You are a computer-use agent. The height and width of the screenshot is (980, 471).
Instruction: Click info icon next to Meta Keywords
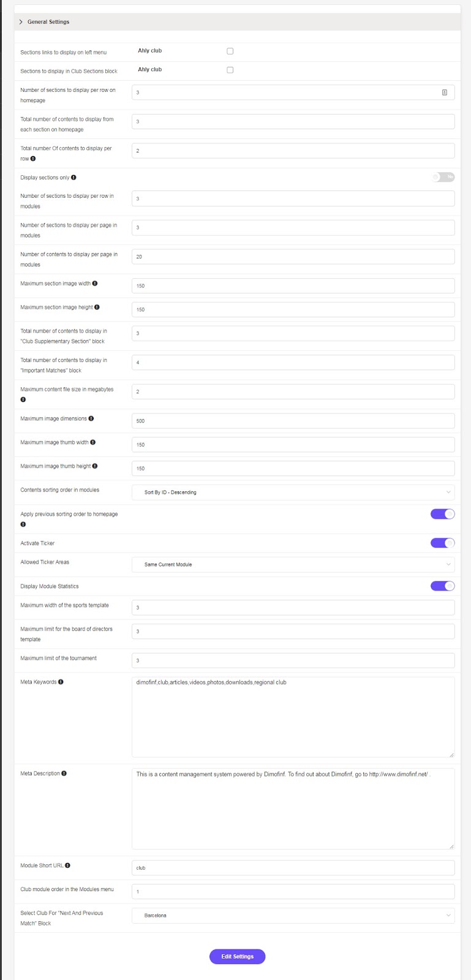point(61,682)
